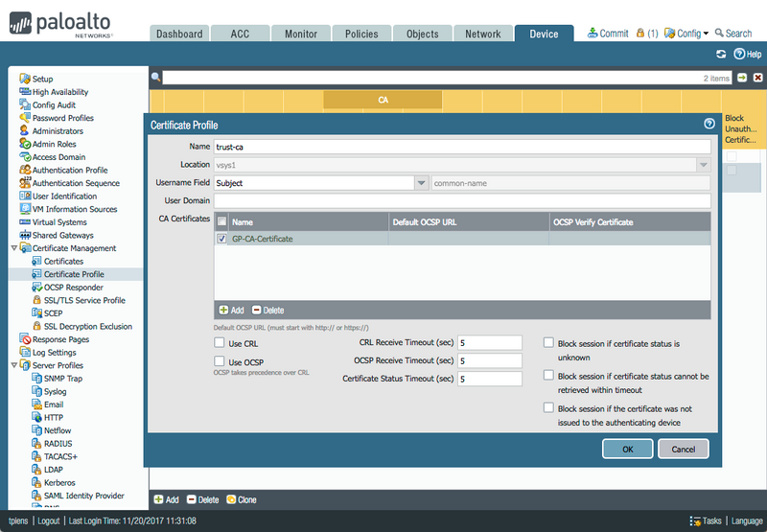
Task: Click the Cancel button
Action: point(684,449)
